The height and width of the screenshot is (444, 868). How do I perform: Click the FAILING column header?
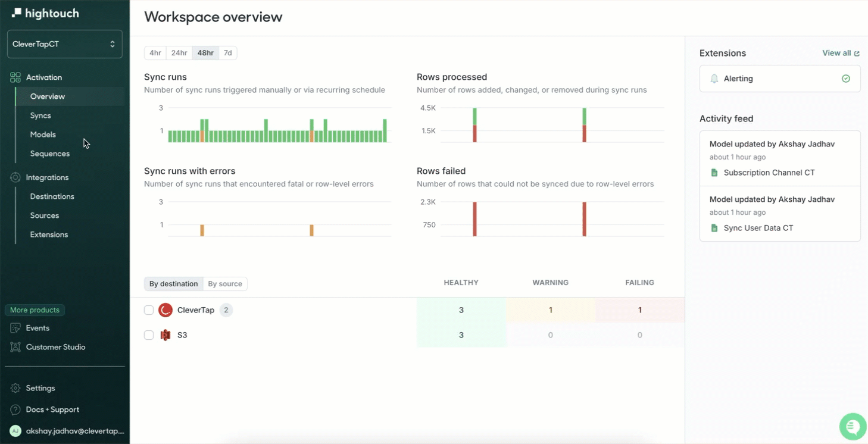coord(640,283)
